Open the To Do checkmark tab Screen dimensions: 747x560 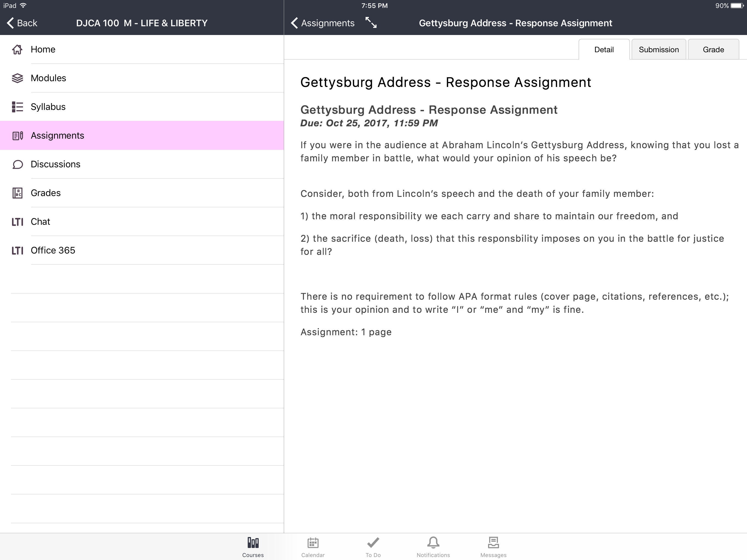click(x=373, y=547)
